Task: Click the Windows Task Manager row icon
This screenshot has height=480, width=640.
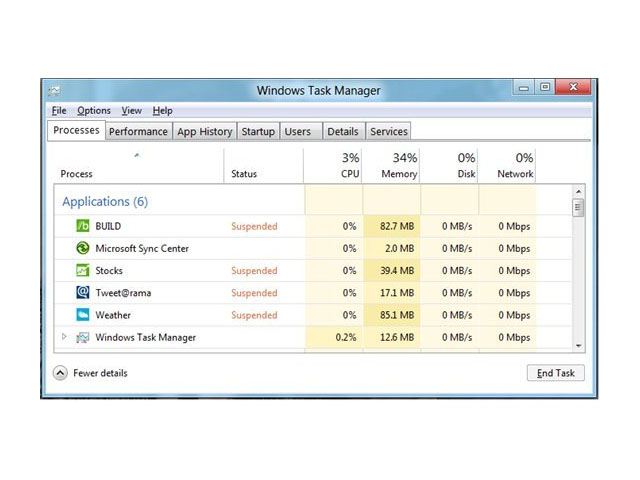Action: pos(82,337)
